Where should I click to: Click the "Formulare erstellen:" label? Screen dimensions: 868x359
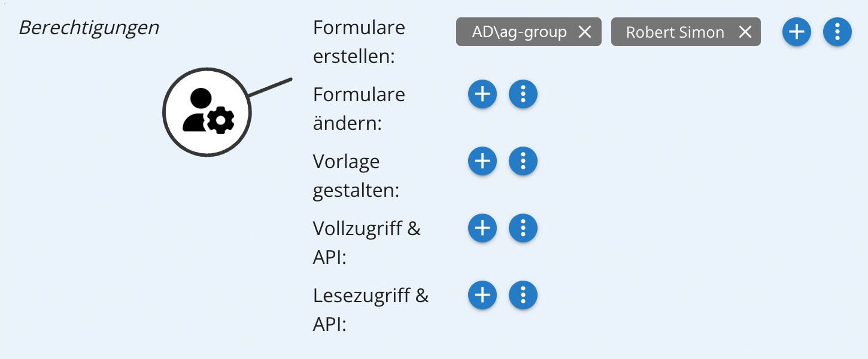point(359,42)
